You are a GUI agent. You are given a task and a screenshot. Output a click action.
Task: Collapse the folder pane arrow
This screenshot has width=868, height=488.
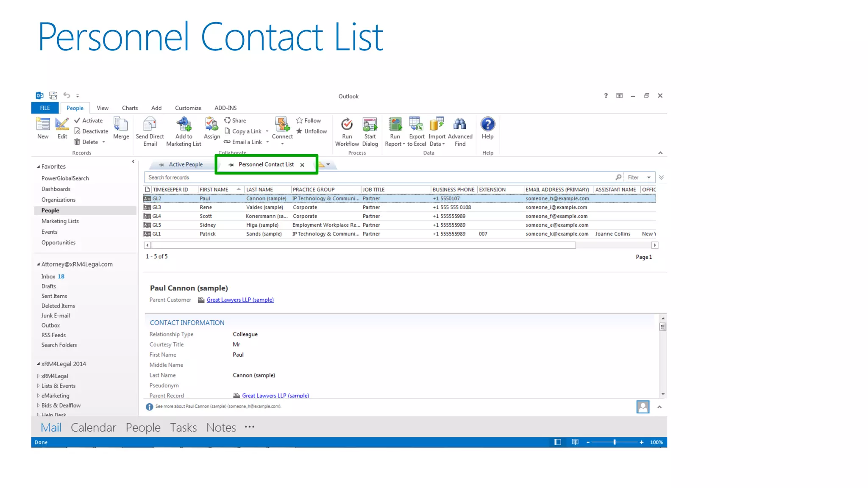coord(133,161)
